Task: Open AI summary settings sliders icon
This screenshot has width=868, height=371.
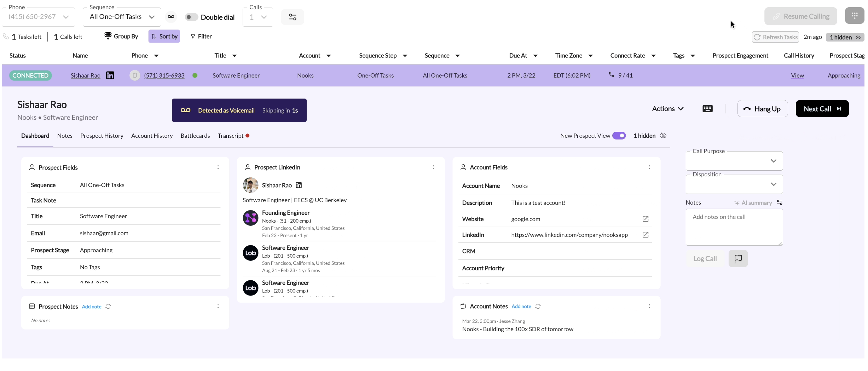Action: (779, 202)
